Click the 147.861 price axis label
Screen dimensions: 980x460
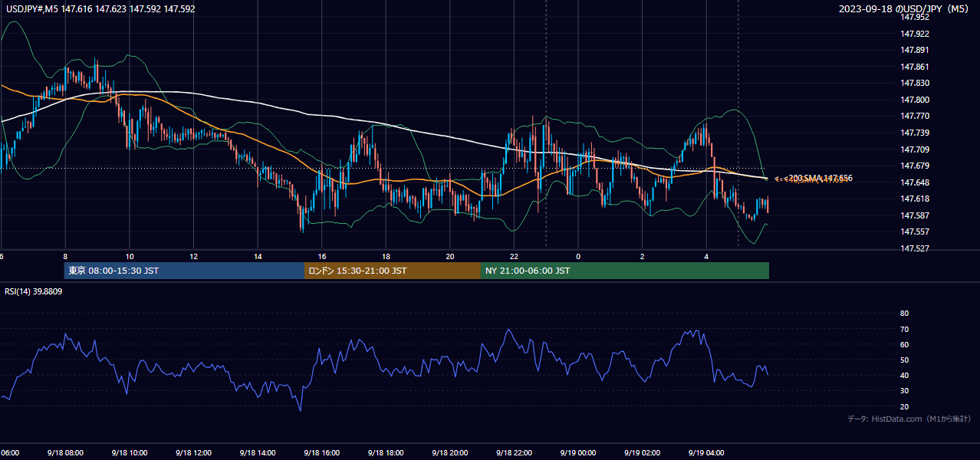[916, 67]
